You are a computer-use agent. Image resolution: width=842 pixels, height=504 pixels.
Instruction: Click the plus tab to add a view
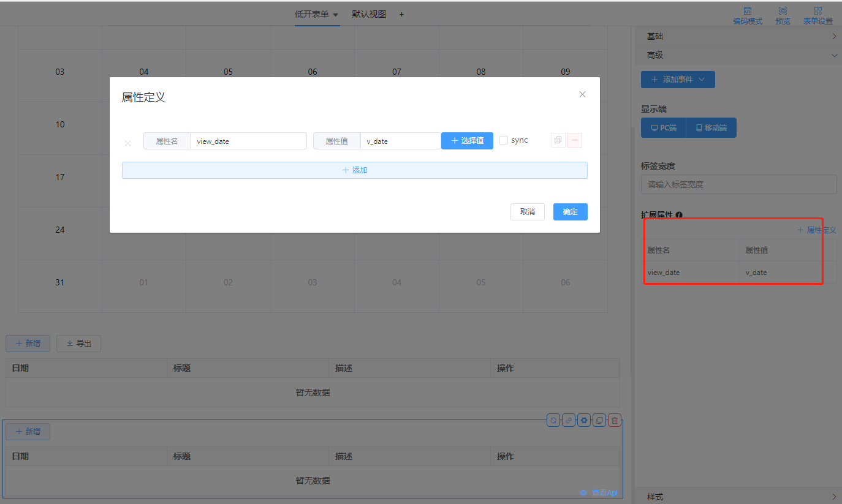401,14
